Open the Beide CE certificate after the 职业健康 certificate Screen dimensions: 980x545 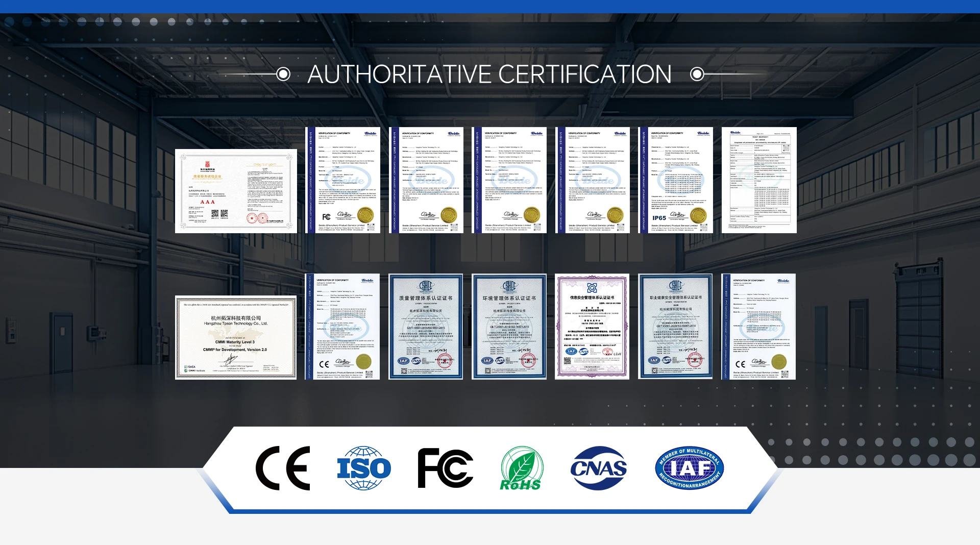(758, 327)
